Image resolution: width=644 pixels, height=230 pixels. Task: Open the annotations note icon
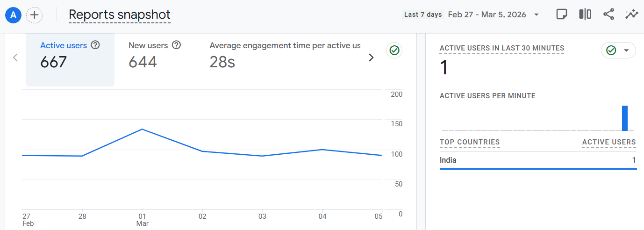(x=562, y=14)
